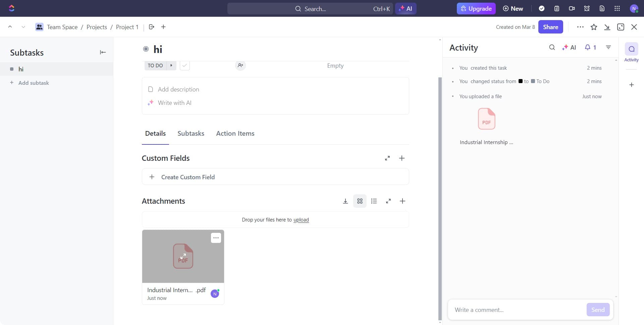Open the Notepad icon in top bar
Viewport: 644px width, 325px height.
coord(557,8)
